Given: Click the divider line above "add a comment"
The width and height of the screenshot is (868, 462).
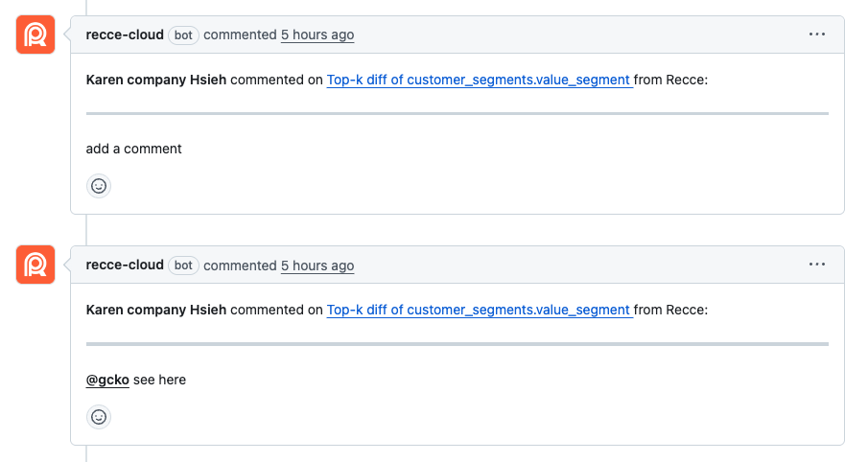Looking at the screenshot, I should point(457,113).
